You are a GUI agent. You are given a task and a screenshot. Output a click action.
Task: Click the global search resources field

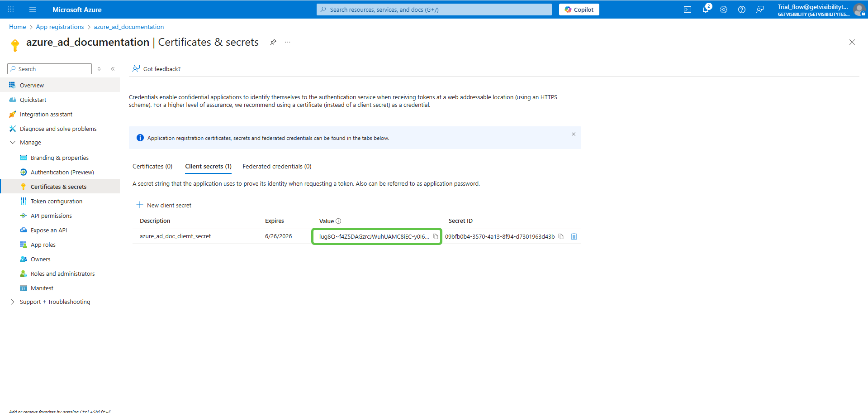(x=434, y=10)
